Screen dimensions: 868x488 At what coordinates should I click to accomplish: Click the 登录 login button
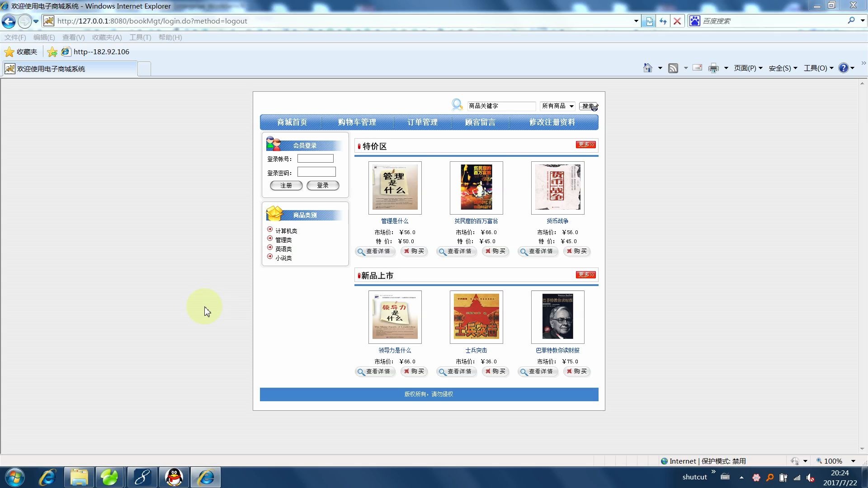coord(322,185)
